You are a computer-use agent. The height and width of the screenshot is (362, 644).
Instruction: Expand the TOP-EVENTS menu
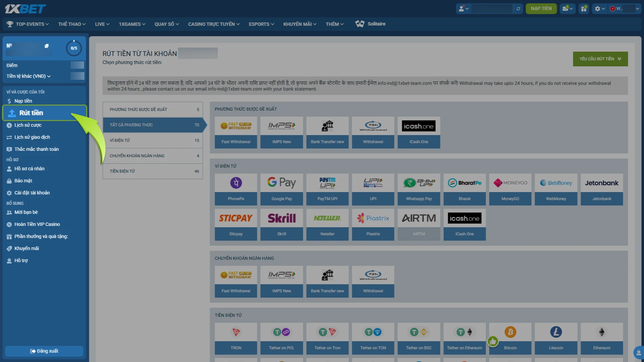point(28,24)
